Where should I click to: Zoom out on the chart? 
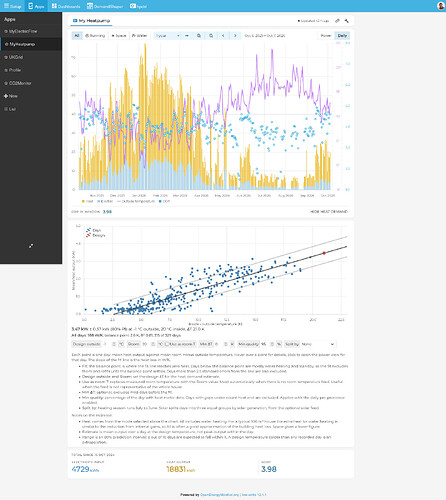coord(211,36)
